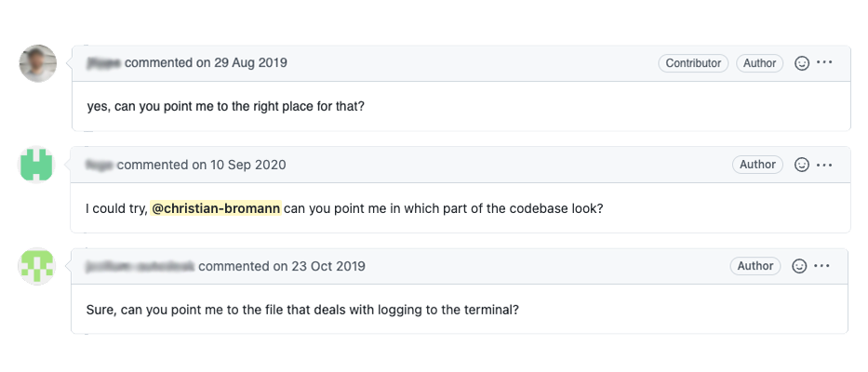The height and width of the screenshot is (372, 868).
Task: Open blurred username on first comment header
Action: [x=103, y=63]
